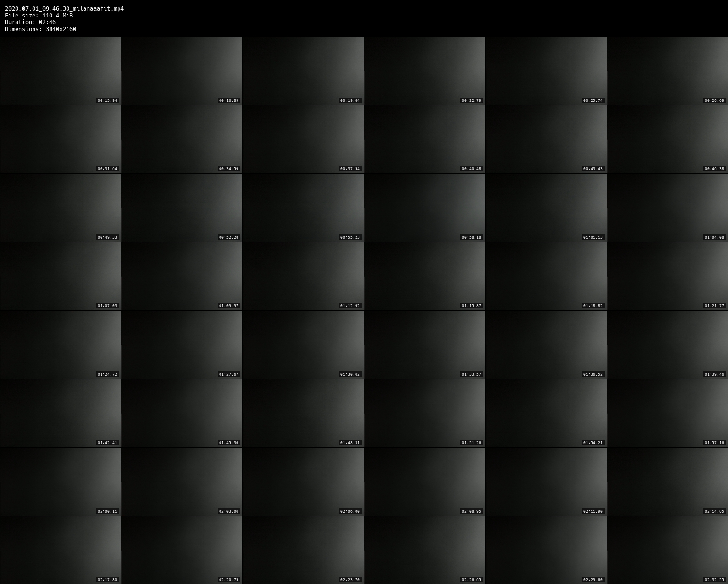Viewport: 728px width, 584px height.
Task: Open the frame at 01:39.46
Action: pos(667,345)
